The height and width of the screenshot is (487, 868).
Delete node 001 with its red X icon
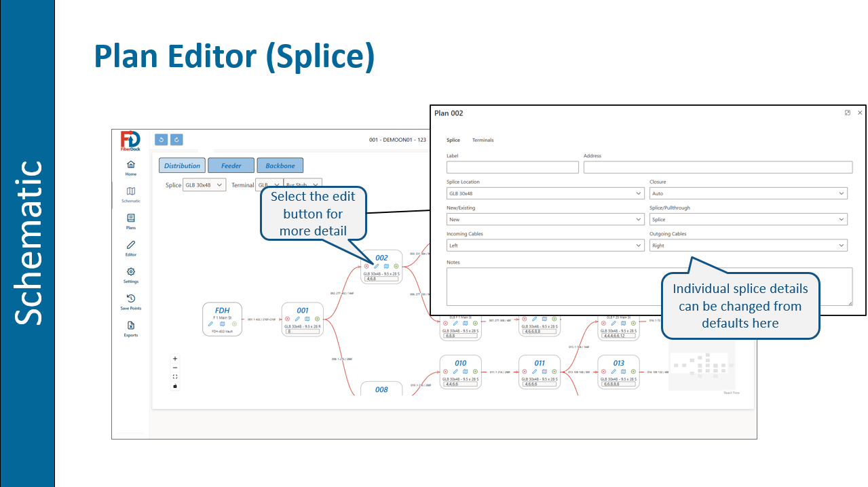tap(287, 319)
